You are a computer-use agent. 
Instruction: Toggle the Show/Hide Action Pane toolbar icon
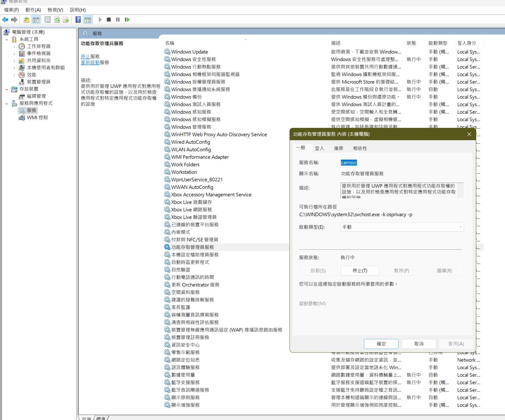point(88,20)
